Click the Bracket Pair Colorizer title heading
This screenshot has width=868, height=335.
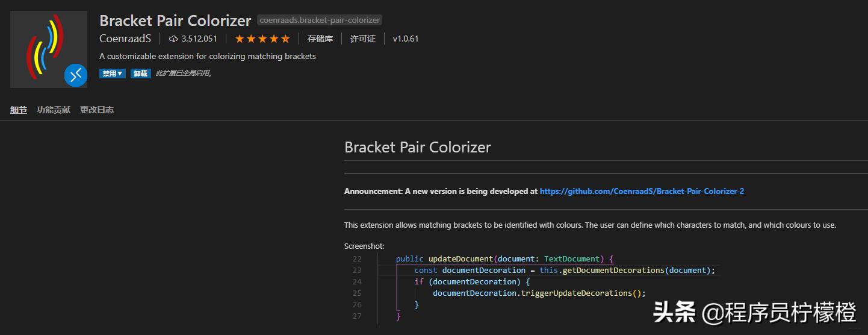(175, 20)
